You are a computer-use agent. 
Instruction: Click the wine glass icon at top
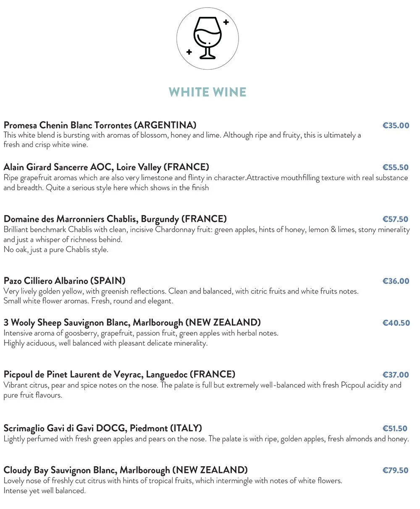[207, 39]
